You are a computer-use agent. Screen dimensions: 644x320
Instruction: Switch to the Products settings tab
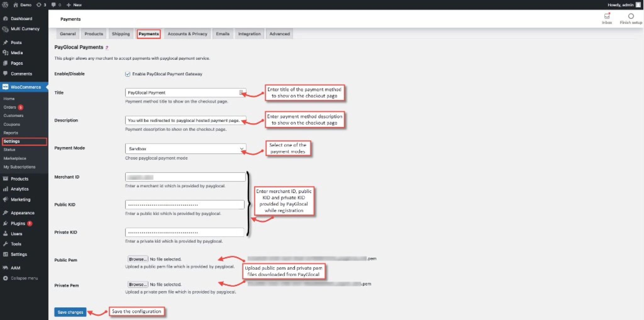click(94, 34)
